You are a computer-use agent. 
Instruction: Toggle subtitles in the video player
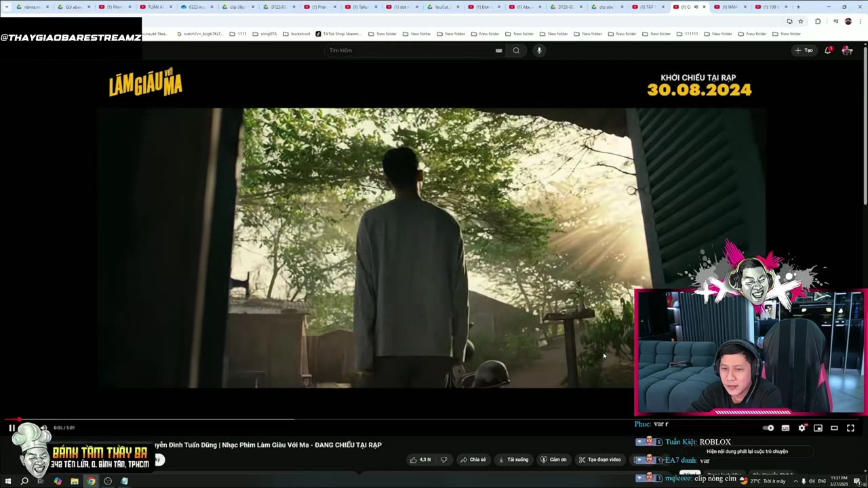(x=785, y=428)
